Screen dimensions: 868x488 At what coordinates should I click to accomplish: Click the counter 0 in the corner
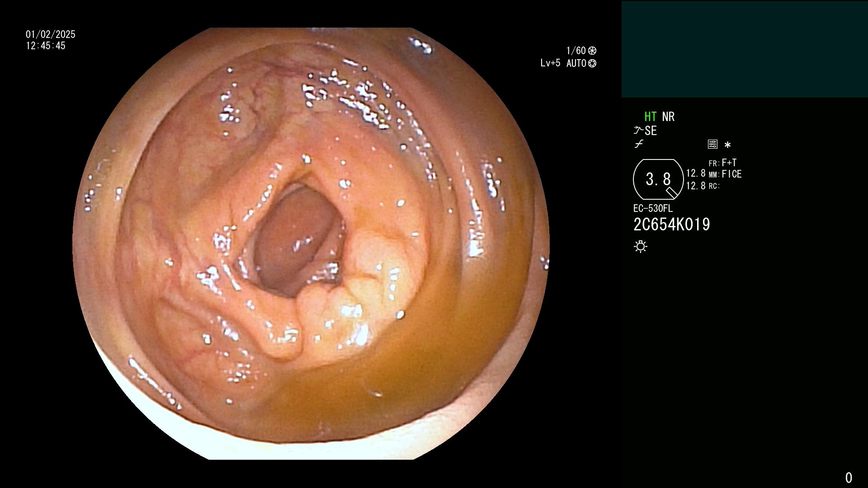coord(849,478)
